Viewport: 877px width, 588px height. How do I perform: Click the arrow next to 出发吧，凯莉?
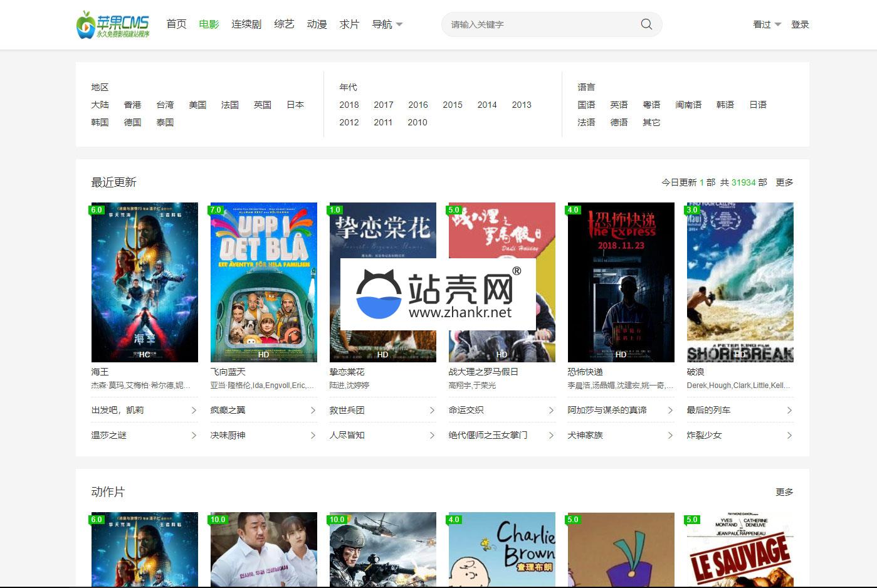pyautogui.click(x=194, y=410)
